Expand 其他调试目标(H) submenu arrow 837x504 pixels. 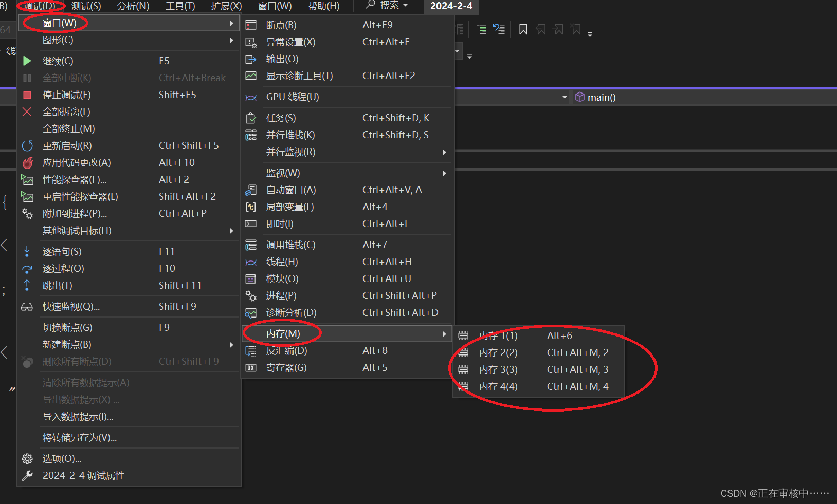pos(232,231)
